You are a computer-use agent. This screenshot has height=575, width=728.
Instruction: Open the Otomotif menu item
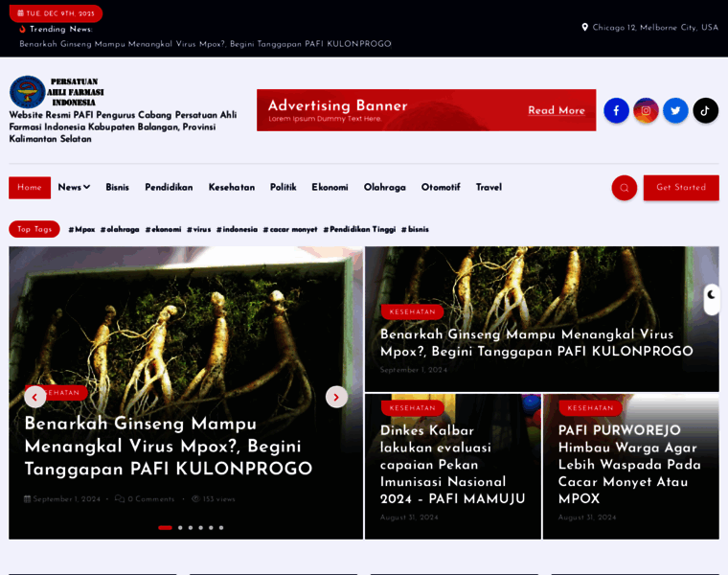(x=441, y=187)
